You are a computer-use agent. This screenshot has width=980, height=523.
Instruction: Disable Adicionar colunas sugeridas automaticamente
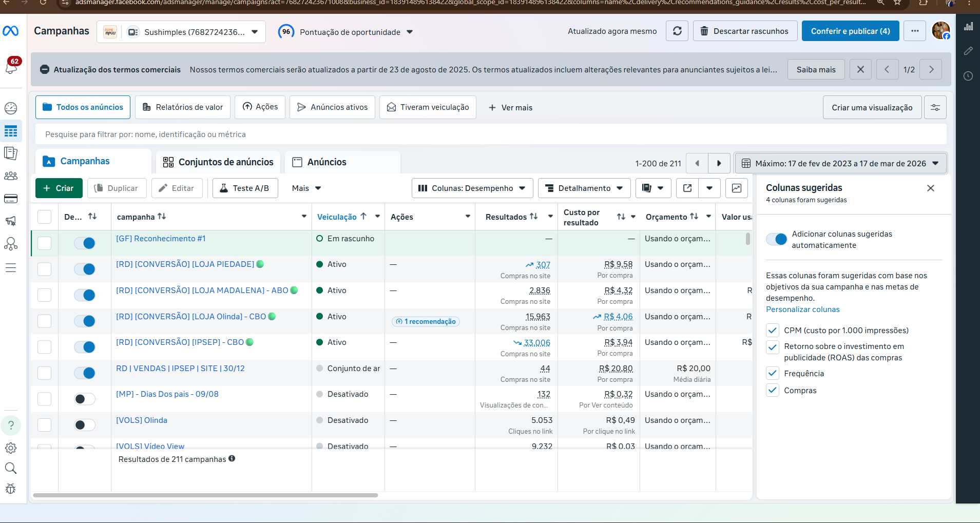[776, 239]
